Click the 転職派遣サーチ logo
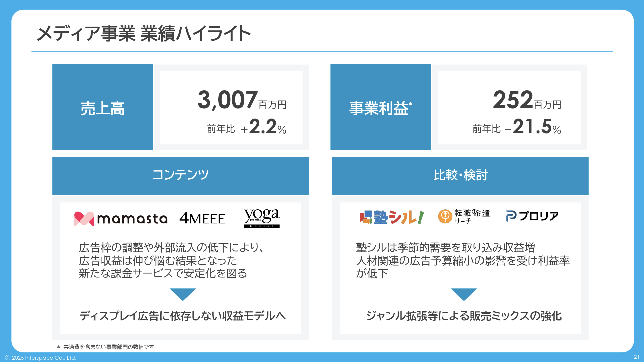 [x=464, y=216]
